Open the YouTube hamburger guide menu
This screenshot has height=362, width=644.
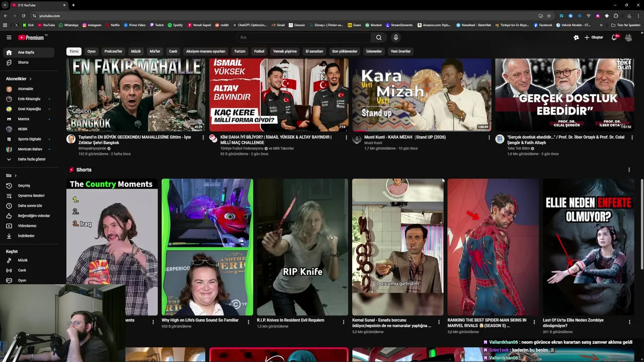tap(9, 37)
